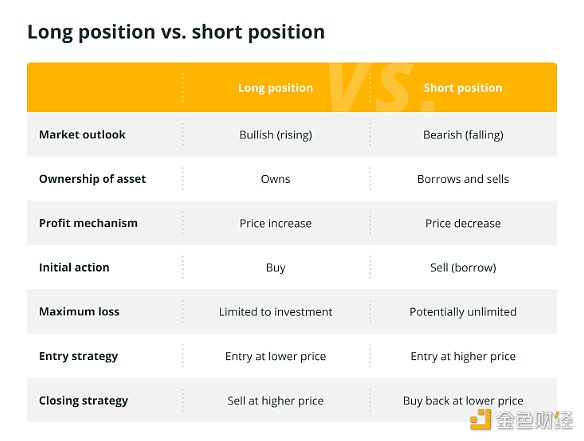This screenshot has width=584, height=441.
Task: Click the 金色财经 watermark text
Action: [534, 421]
